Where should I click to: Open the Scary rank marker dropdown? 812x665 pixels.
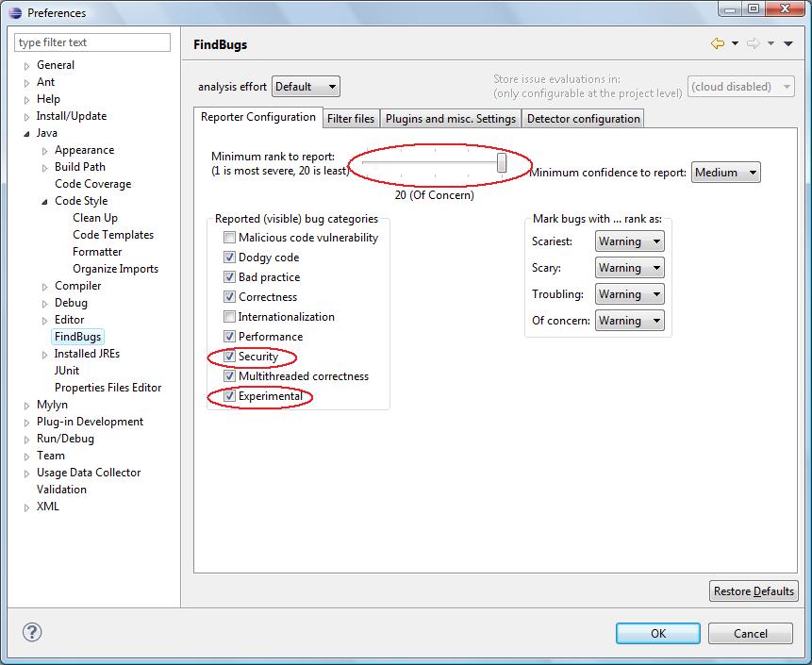[630, 268]
